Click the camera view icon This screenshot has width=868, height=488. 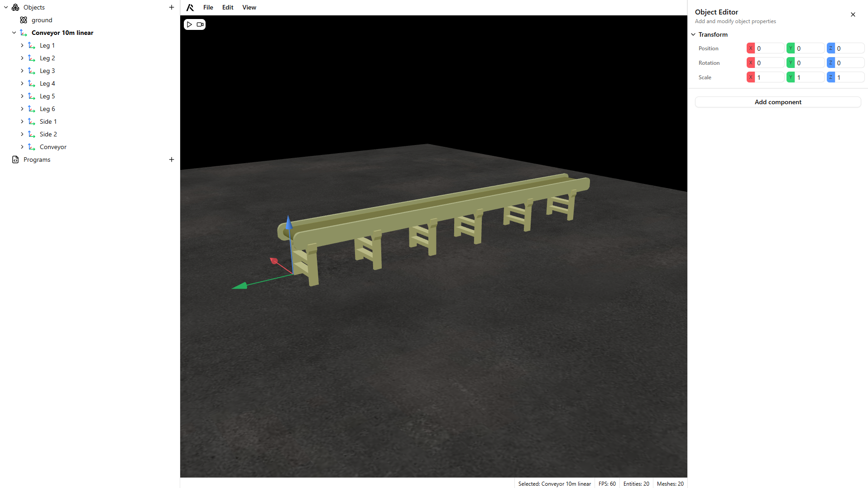pyautogui.click(x=200, y=24)
